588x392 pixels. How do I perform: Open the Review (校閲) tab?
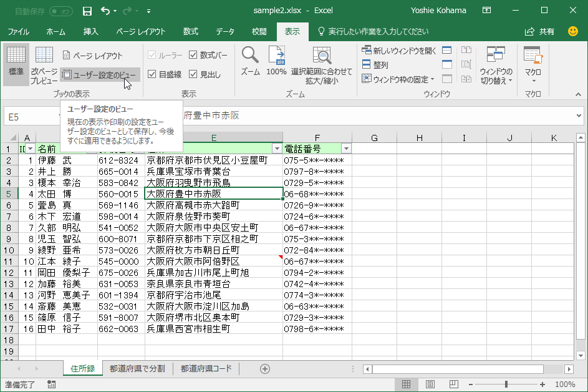259,32
